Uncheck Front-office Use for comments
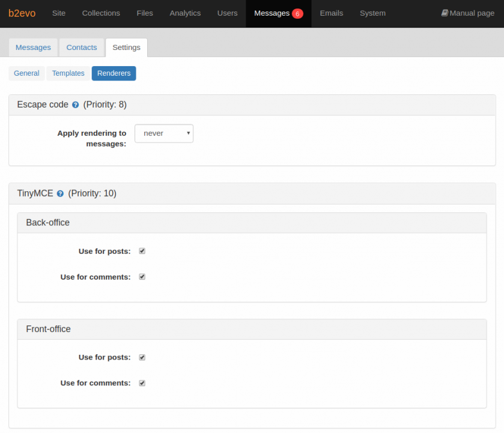Viewport: 504px width, 433px height. (x=142, y=383)
